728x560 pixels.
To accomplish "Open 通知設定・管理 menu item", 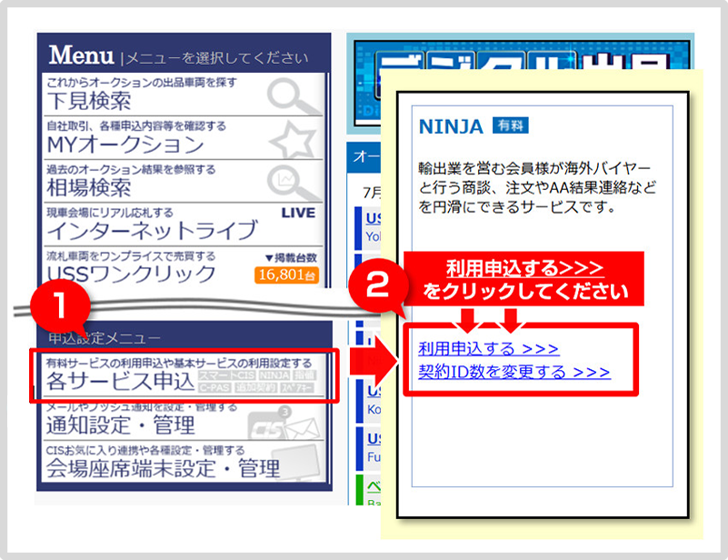I will pos(184,420).
